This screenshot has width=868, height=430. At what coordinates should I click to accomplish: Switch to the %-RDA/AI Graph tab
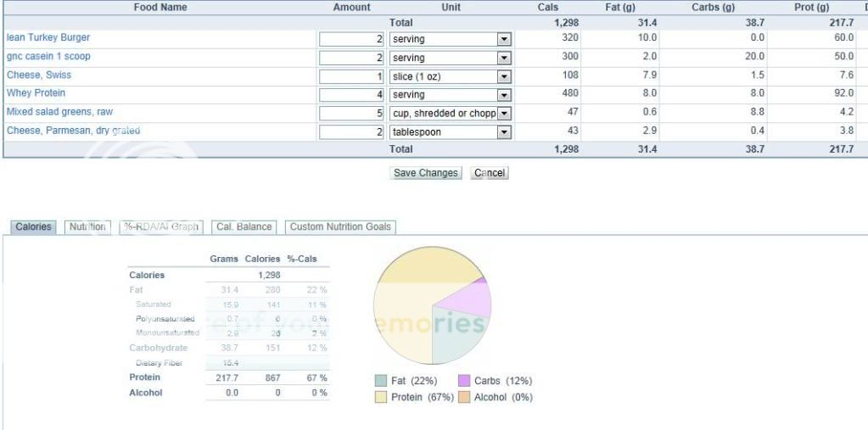pos(161,227)
